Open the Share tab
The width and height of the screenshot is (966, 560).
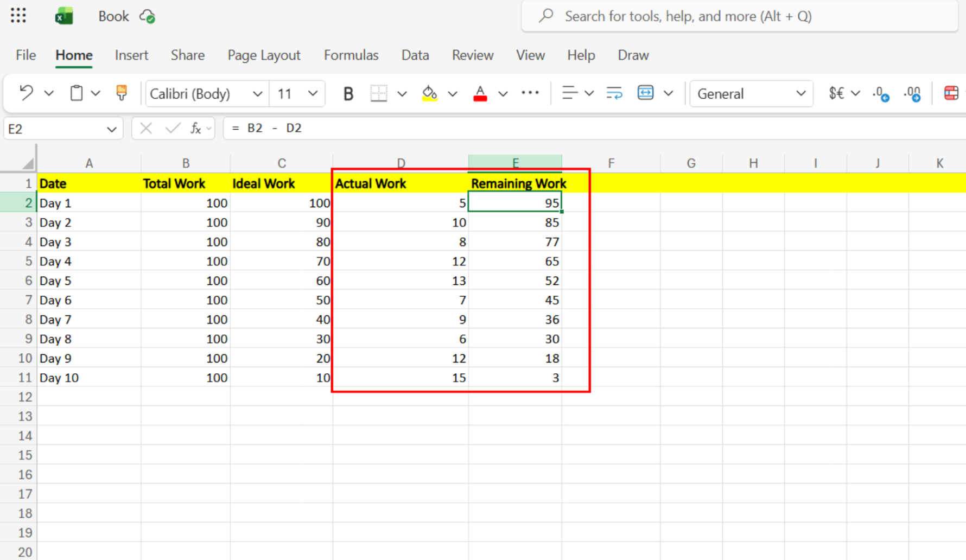click(x=188, y=55)
